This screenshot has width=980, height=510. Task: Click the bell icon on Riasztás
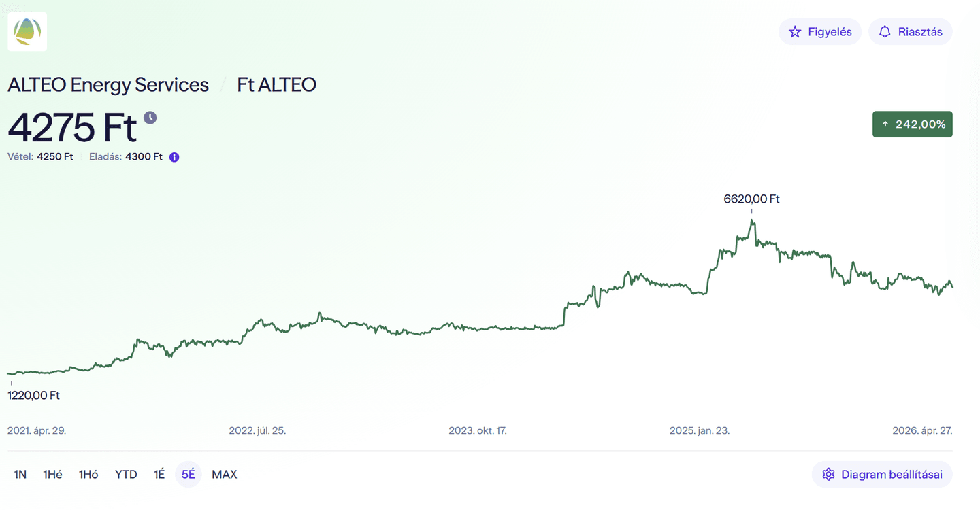pos(885,32)
